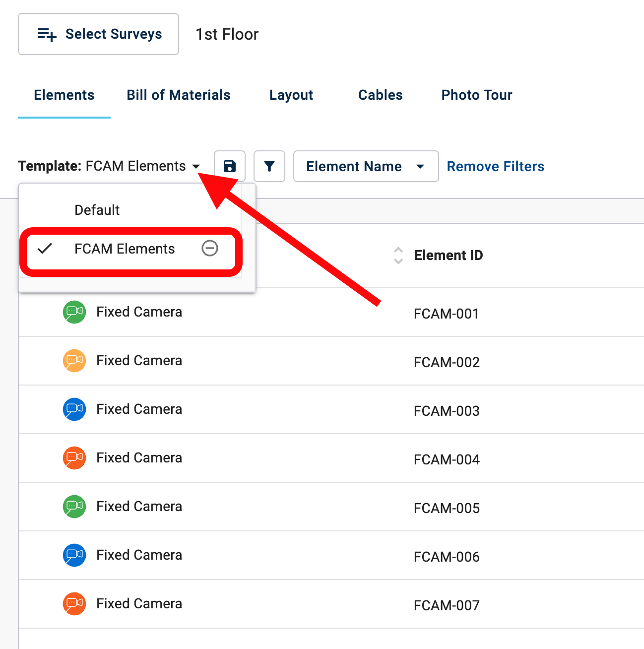Sort by the Element ID column arrows
Viewport: 644px width, 649px height.
click(x=398, y=256)
